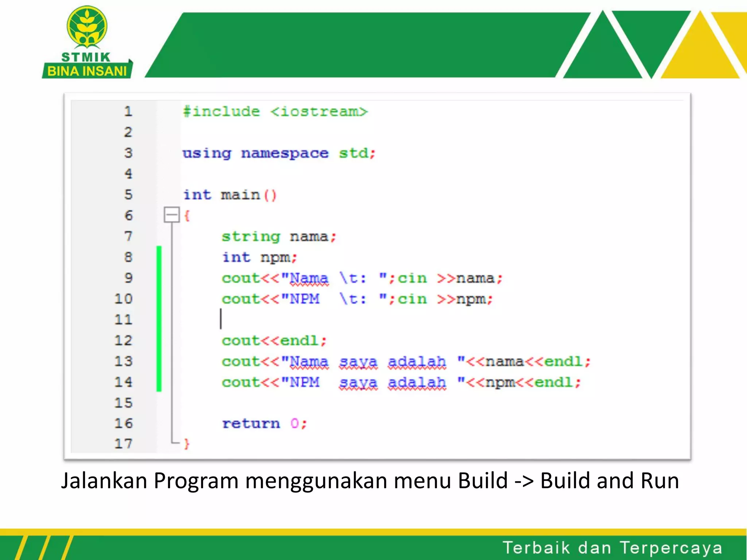
Task: Click the '#include <iostream>' line
Action: click(x=275, y=111)
